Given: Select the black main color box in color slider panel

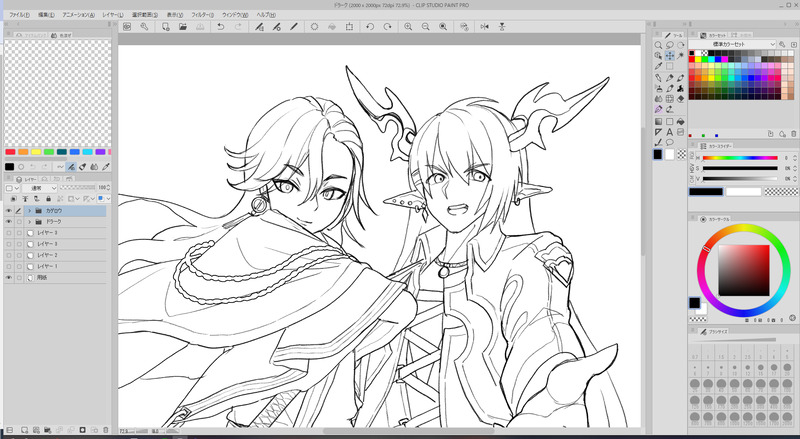Looking at the screenshot, I should 706,191.
